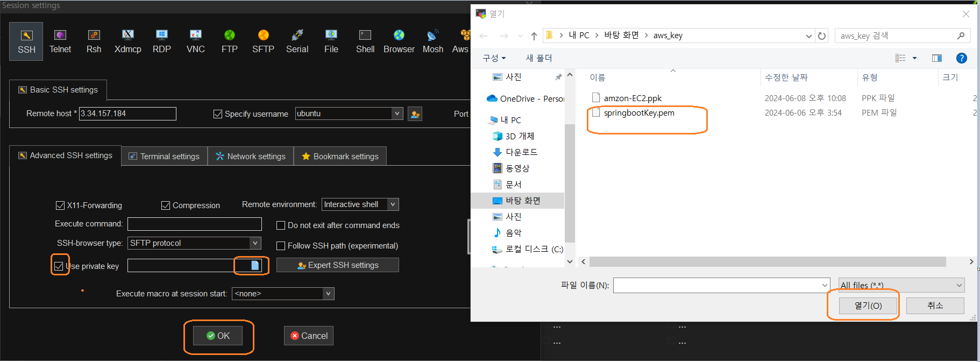Select springbootKey.pem file
Screen dimensions: 980x362
[639, 113]
